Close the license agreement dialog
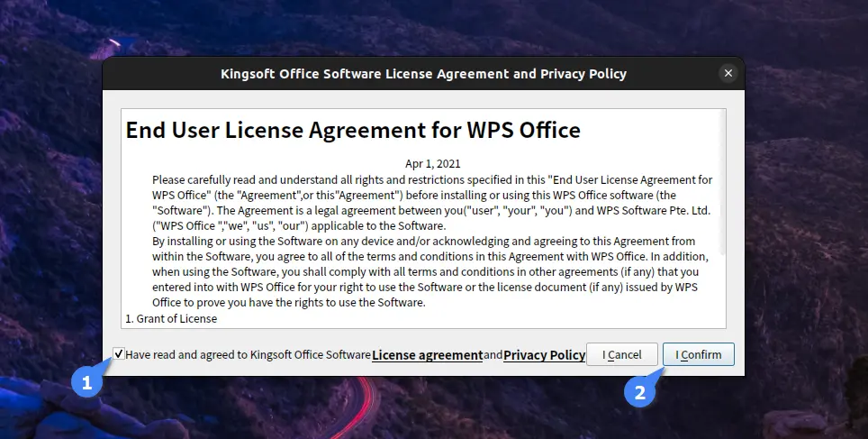The width and height of the screenshot is (868, 439). coord(728,73)
